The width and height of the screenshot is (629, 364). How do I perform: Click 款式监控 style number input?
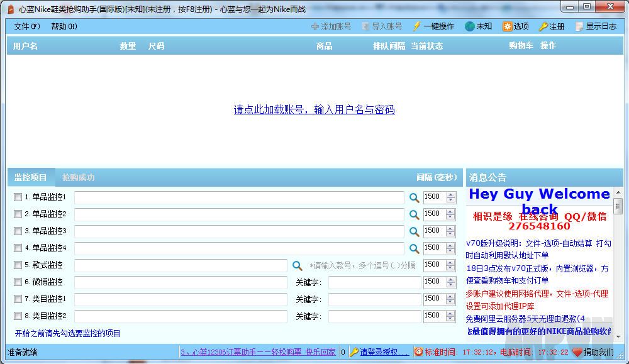[181, 265]
